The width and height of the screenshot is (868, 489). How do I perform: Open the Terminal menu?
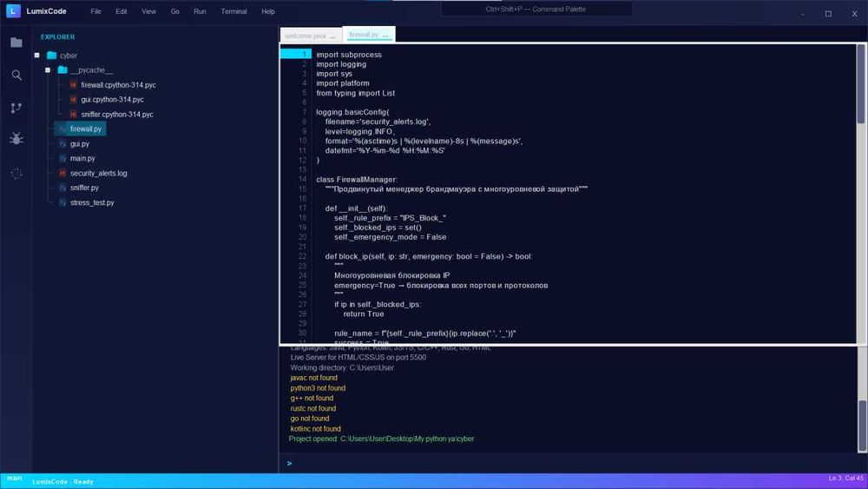[x=233, y=11]
